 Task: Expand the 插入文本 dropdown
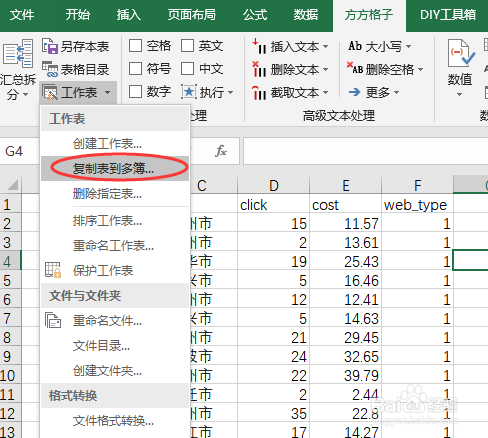(326, 46)
